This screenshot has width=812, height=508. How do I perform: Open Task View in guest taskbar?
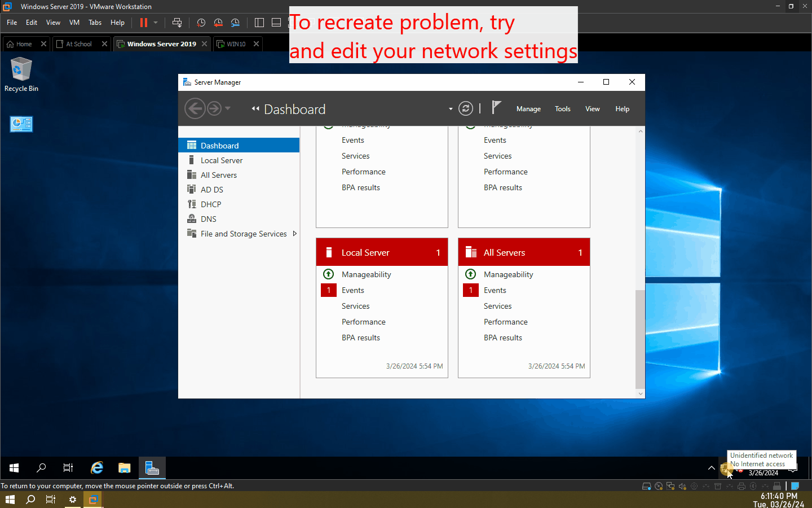click(68, 468)
